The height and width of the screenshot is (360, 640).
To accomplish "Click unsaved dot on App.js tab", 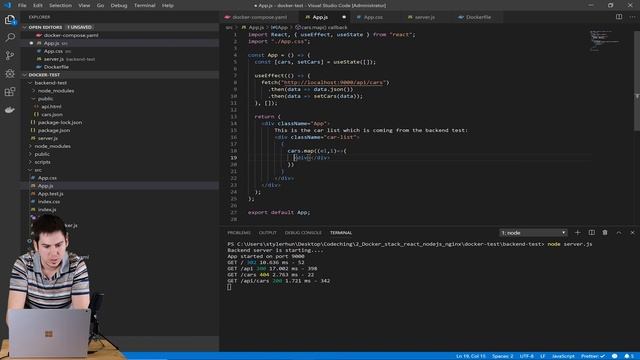I will (344, 17).
